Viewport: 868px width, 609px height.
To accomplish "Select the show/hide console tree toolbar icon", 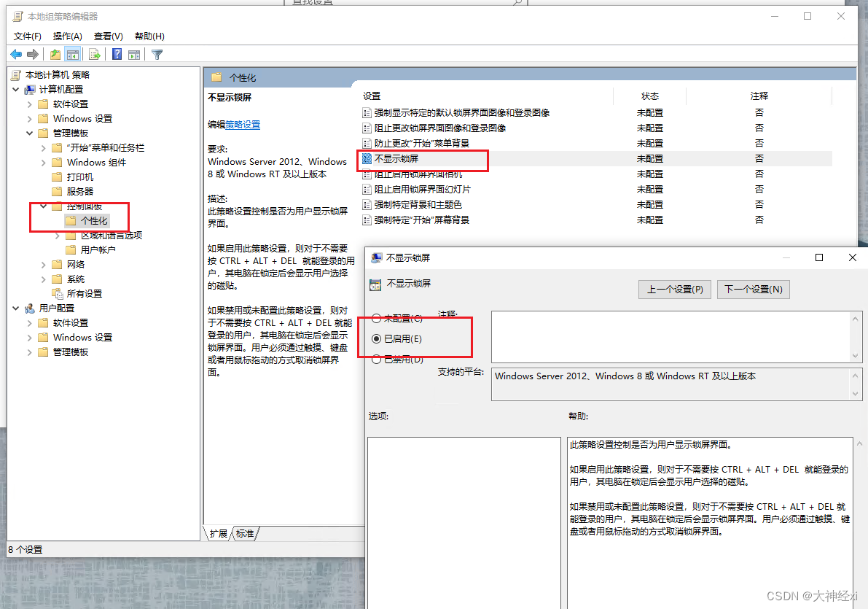I will (73, 54).
